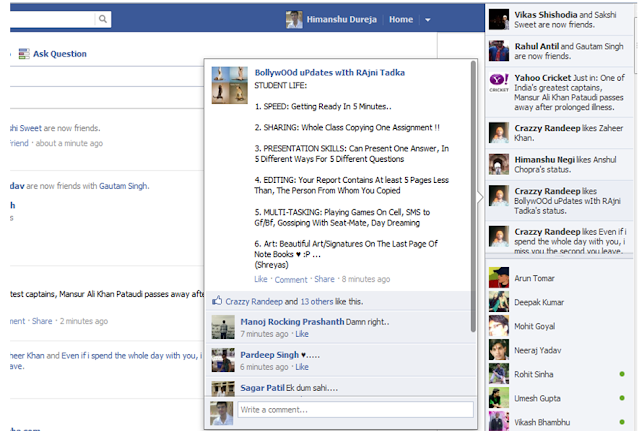Open Bollyw00d uPdates page thumbnail in popup
Screen dimensions: 640x437
(x=229, y=85)
